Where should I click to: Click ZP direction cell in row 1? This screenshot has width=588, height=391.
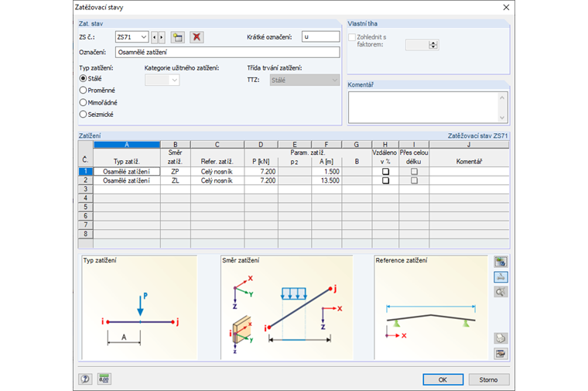pos(175,171)
